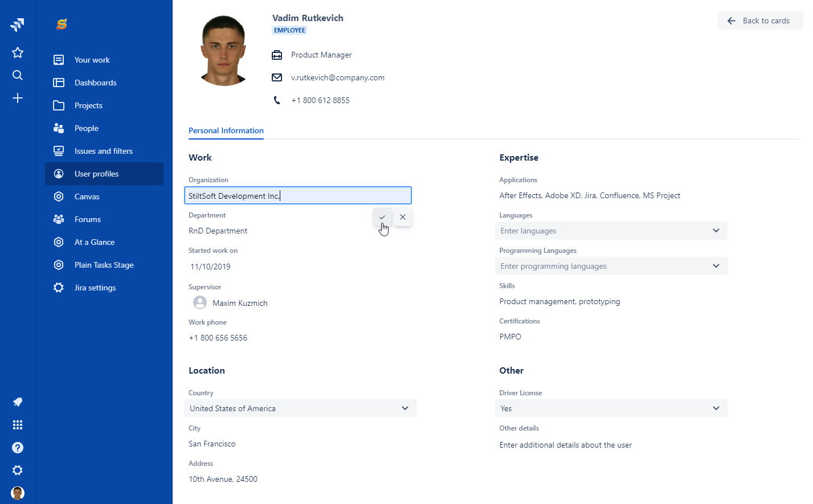Click the email envelope icon on the profile

277,77
